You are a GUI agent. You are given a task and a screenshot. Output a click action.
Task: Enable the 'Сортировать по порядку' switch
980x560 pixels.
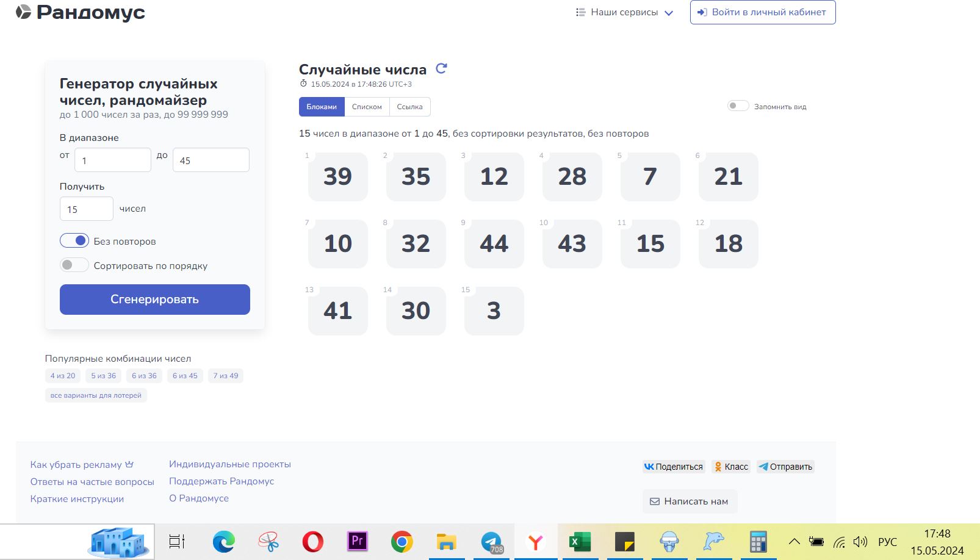74,265
